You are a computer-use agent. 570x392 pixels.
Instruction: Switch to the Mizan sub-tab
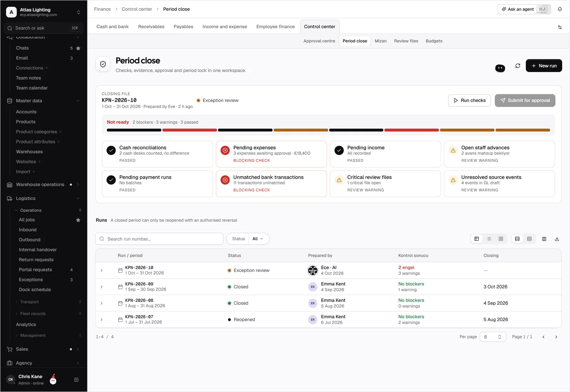click(380, 41)
